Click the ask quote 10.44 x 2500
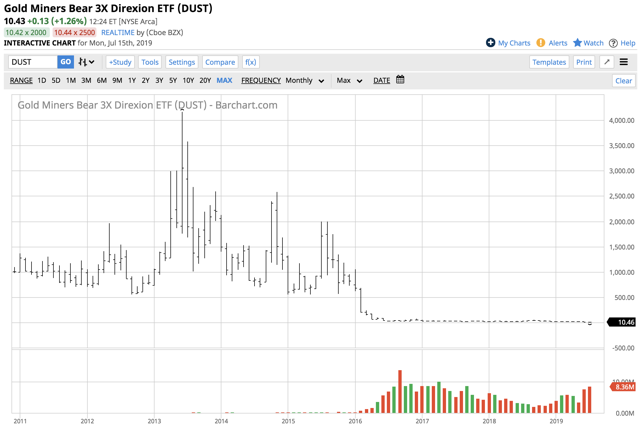 tap(74, 32)
